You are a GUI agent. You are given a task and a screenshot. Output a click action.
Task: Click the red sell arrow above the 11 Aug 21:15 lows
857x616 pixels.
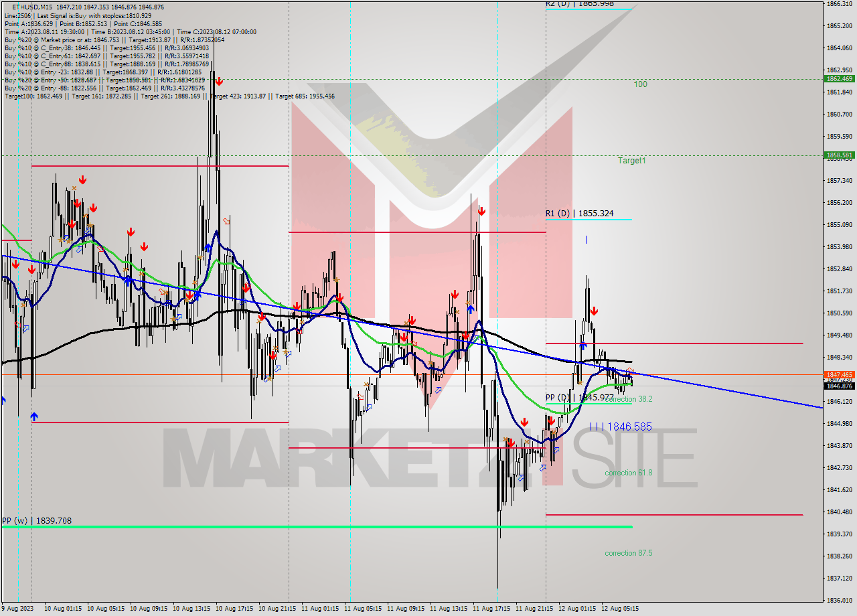click(x=551, y=421)
